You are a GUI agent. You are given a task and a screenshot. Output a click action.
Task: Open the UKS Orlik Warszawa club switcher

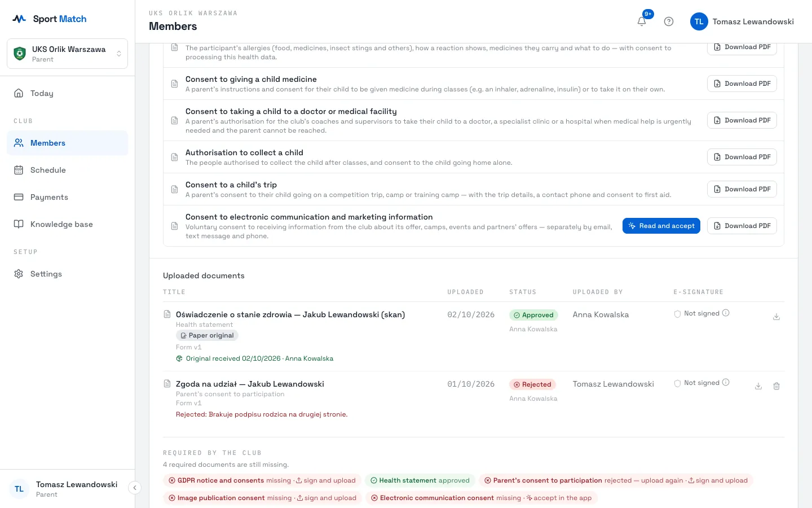(68, 54)
